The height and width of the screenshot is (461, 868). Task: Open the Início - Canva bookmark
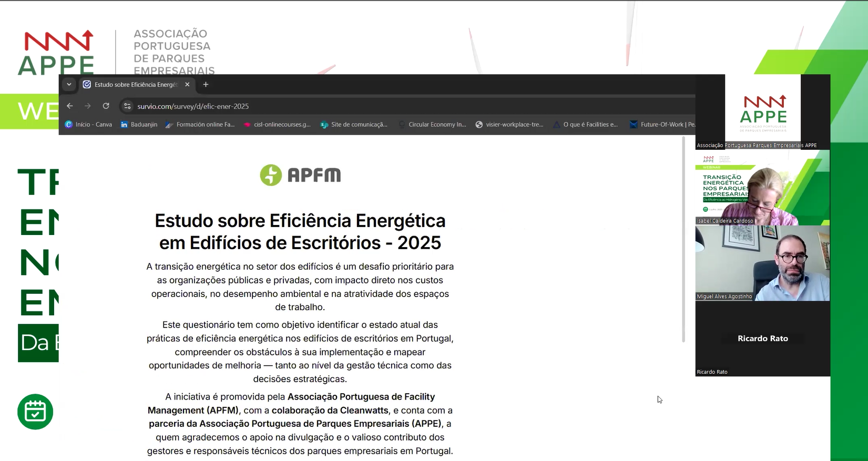(x=88, y=125)
